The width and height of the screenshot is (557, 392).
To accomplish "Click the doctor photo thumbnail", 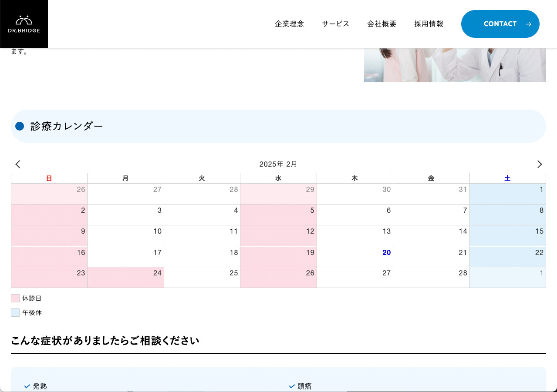I will 455,65.
